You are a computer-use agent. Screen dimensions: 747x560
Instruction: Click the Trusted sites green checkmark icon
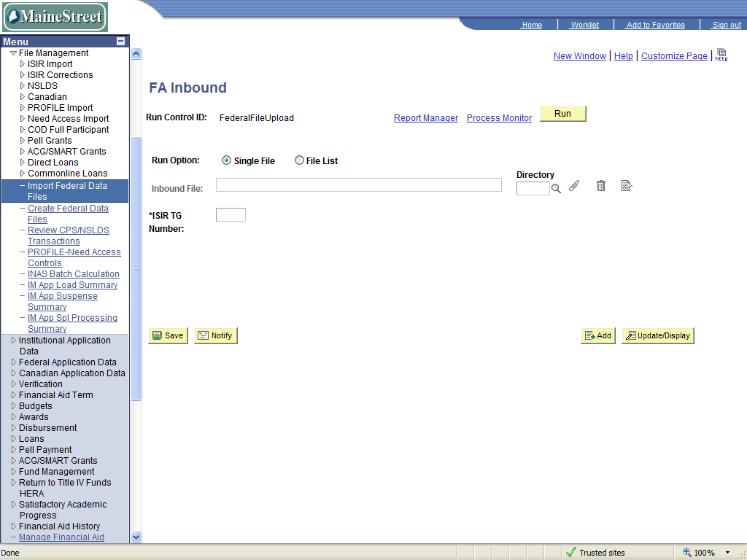[570, 553]
